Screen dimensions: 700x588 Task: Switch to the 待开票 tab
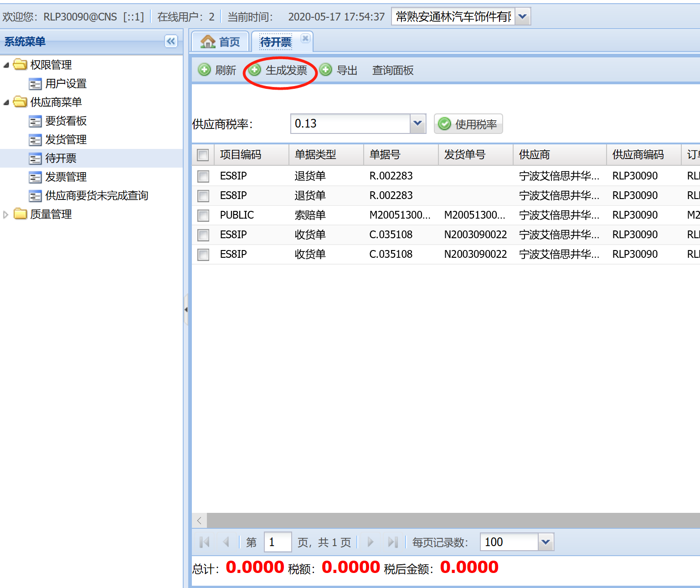click(276, 42)
